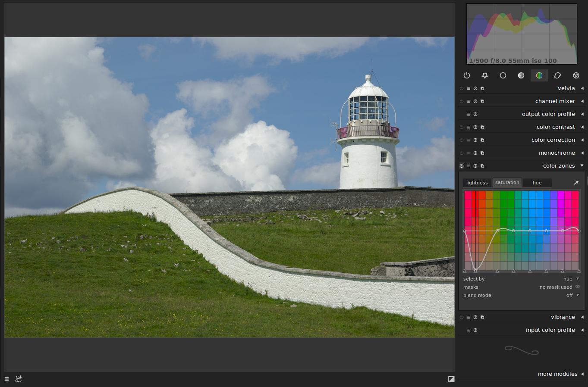Click the lowered red saturation curve node
The image size is (588, 387).
pyautogui.click(x=475, y=270)
